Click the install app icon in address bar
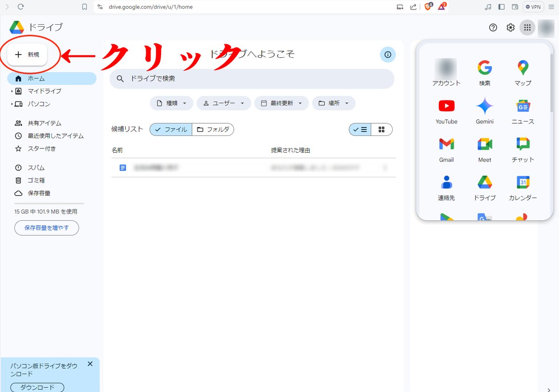 point(400,7)
